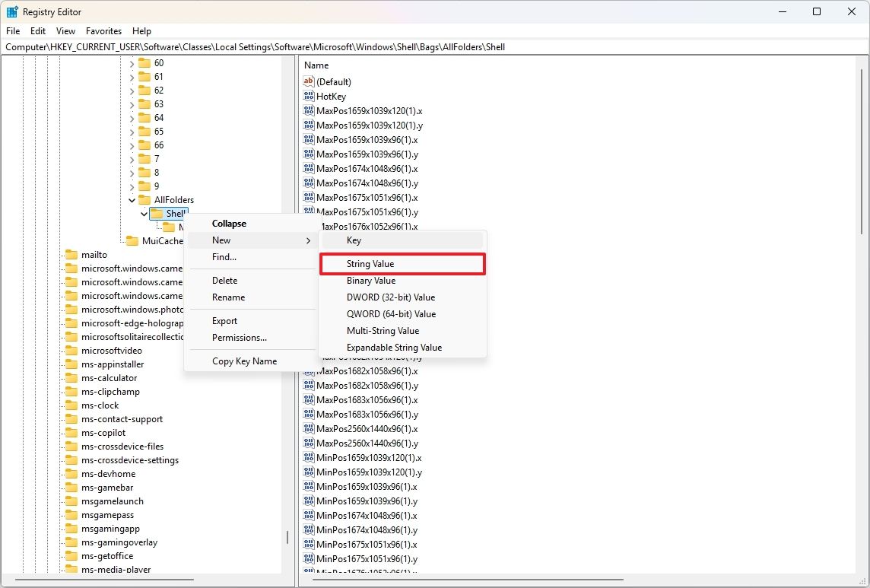Click the binary icon next to MaxPos2560x1440x96(1).x
870x588 pixels.
(309, 428)
